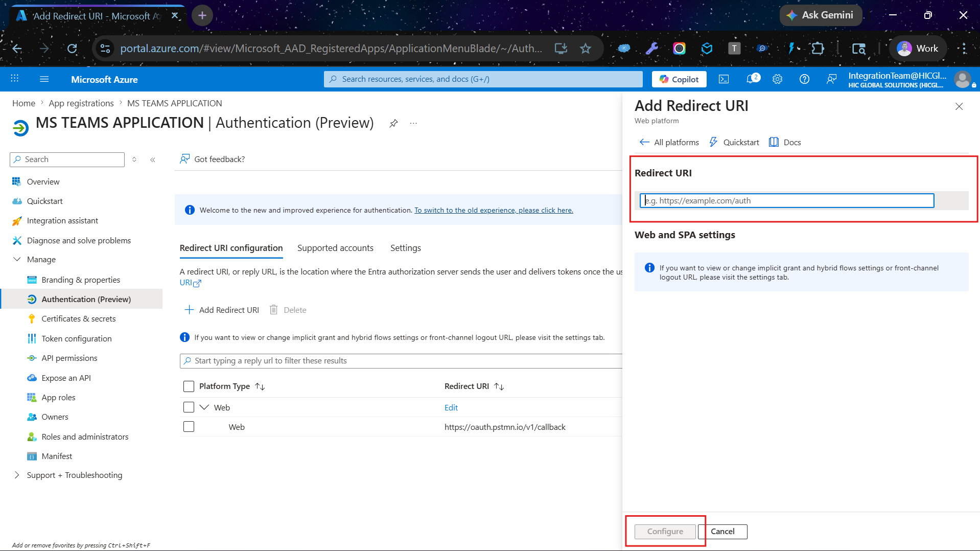Open portal settings gear
The image size is (980, 551).
pyautogui.click(x=778, y=79)
